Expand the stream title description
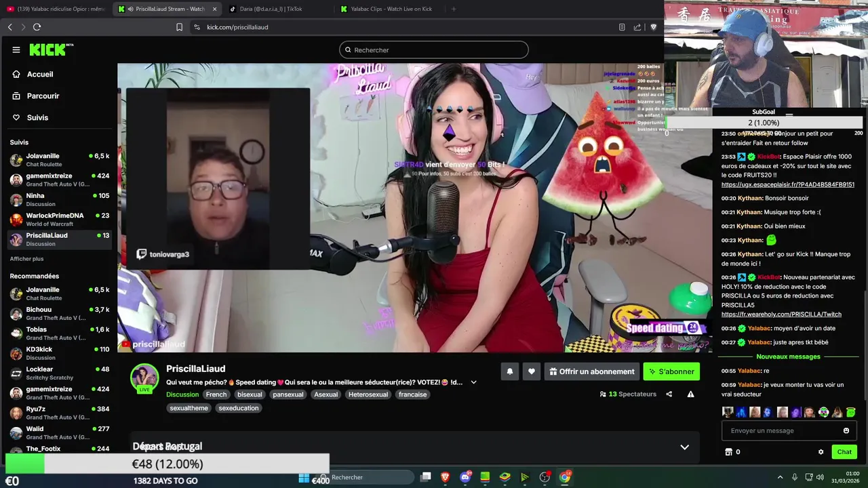The width and height of the screenshot is (868, 488). click(473, 382)
